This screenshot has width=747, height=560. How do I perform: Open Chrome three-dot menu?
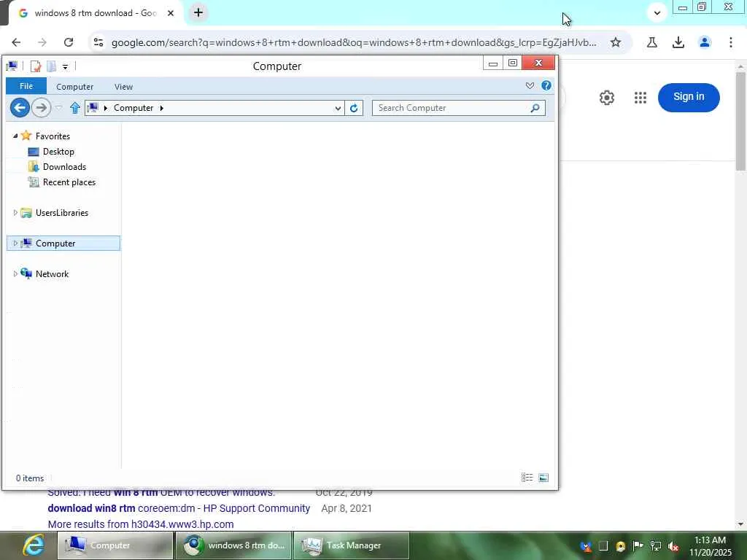[731, 42]
